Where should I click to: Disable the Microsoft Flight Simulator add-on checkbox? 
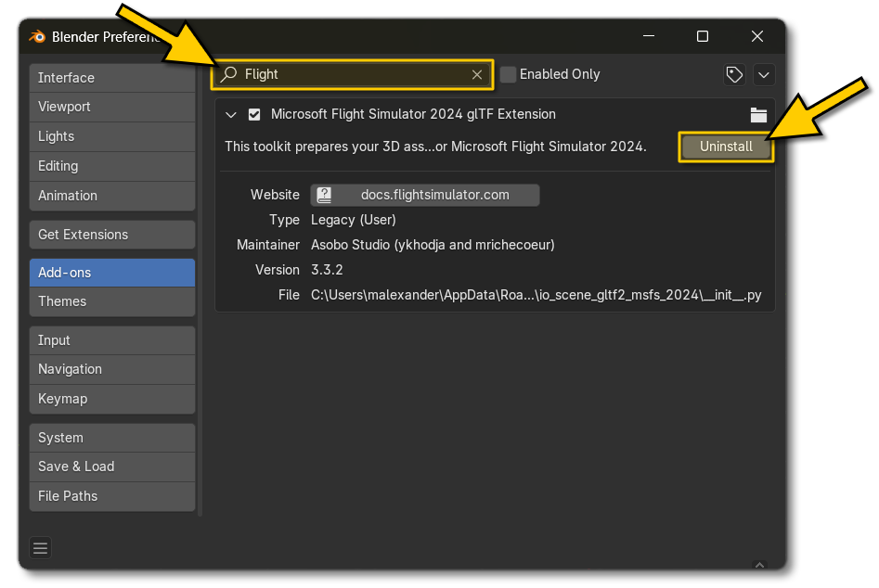point(254,115)
